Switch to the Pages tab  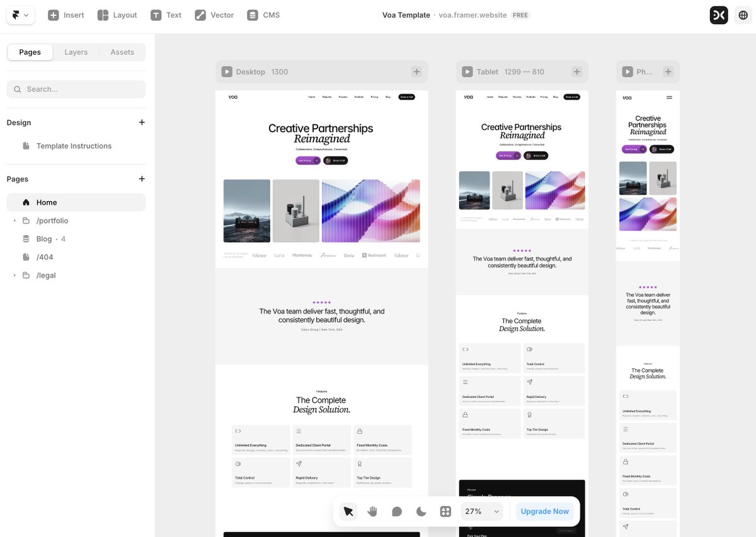(x=30, y=52)
